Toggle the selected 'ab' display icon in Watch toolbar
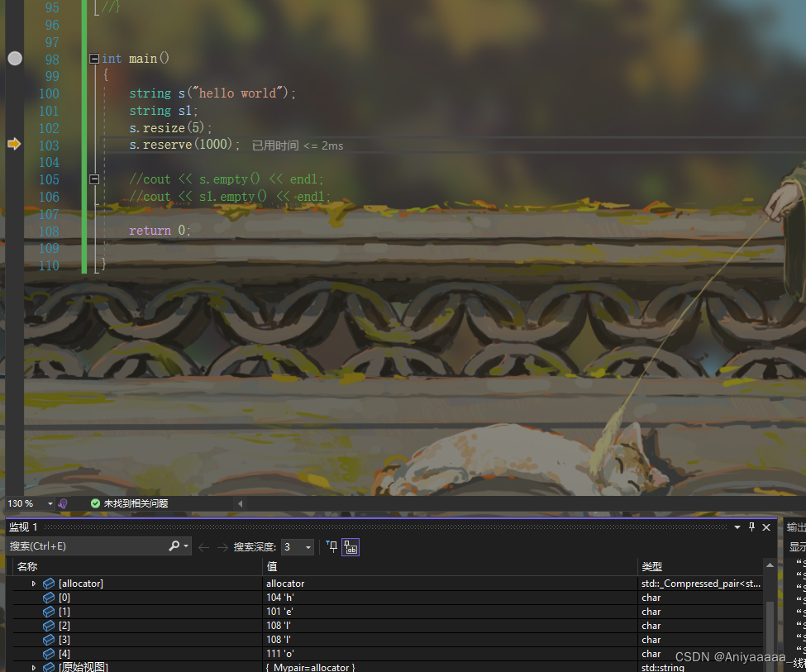 pyautogui.click(x=351, y=547)
